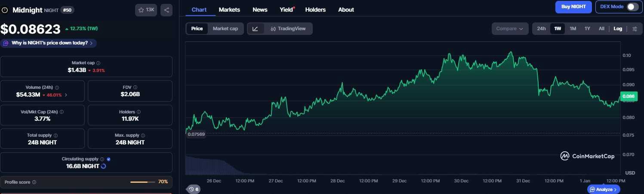The height and width of the screenshot is (194, 644).
Task: Click the Profile score progress bar
Action: [142, 182]
